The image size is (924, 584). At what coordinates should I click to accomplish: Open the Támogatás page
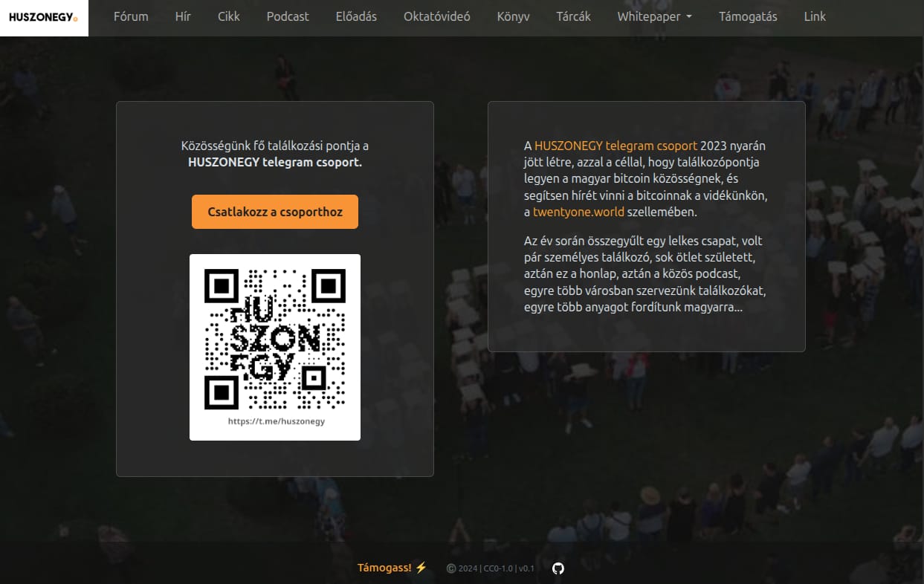tap(748, 16)
